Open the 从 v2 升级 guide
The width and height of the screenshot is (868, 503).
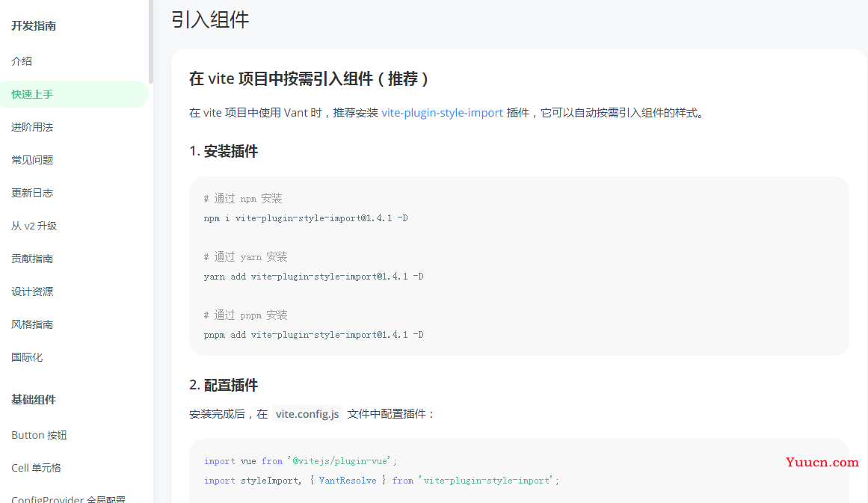[x=34, y=226]
